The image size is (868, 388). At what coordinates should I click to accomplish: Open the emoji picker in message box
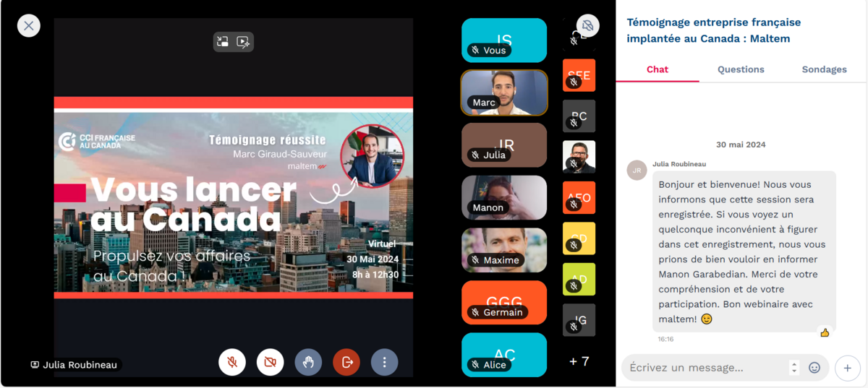point(814,368)
